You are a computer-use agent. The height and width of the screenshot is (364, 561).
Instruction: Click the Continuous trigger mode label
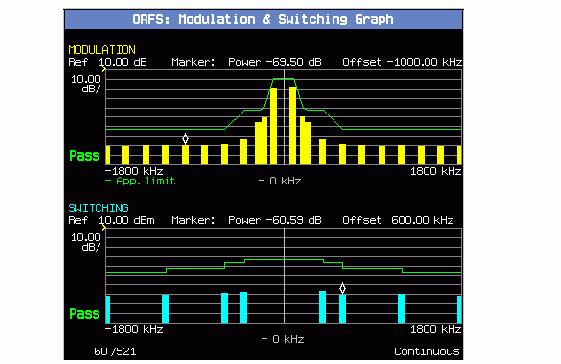[427, 351]
